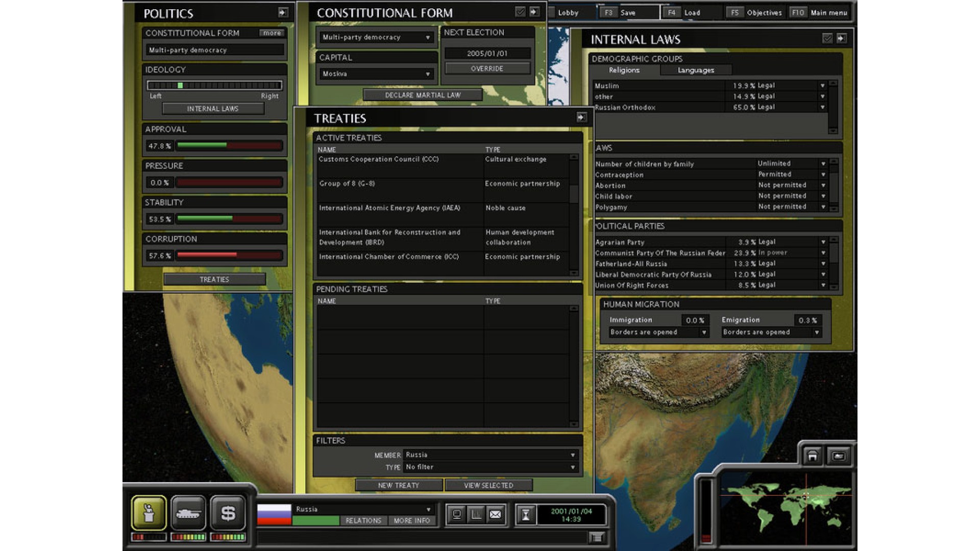The height and width of the screenshot is (551, 980).
Task: Click the unit view icon above minimap
Action: tap(839, 456)
